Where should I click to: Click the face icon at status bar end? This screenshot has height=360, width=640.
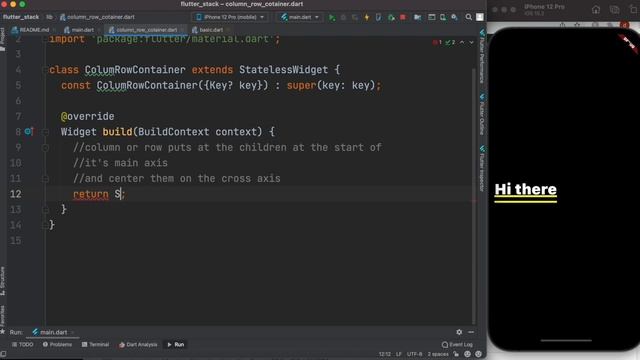coord(478,354)
